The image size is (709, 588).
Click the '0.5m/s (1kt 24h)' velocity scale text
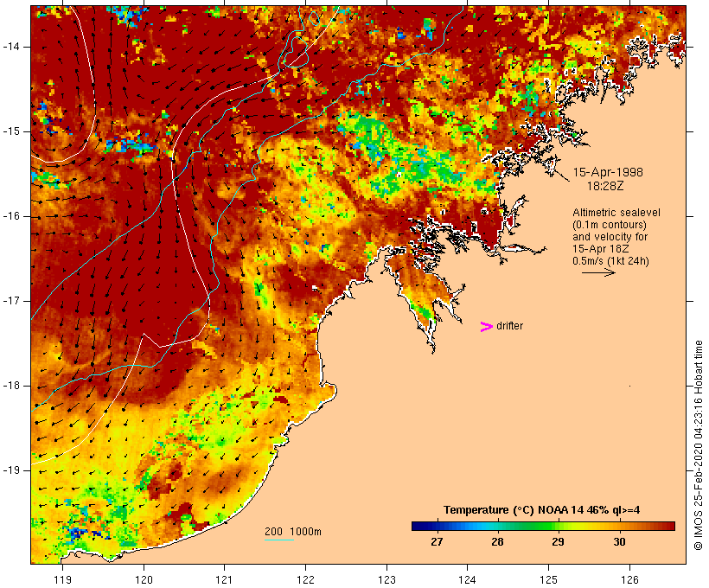[610, 261]
